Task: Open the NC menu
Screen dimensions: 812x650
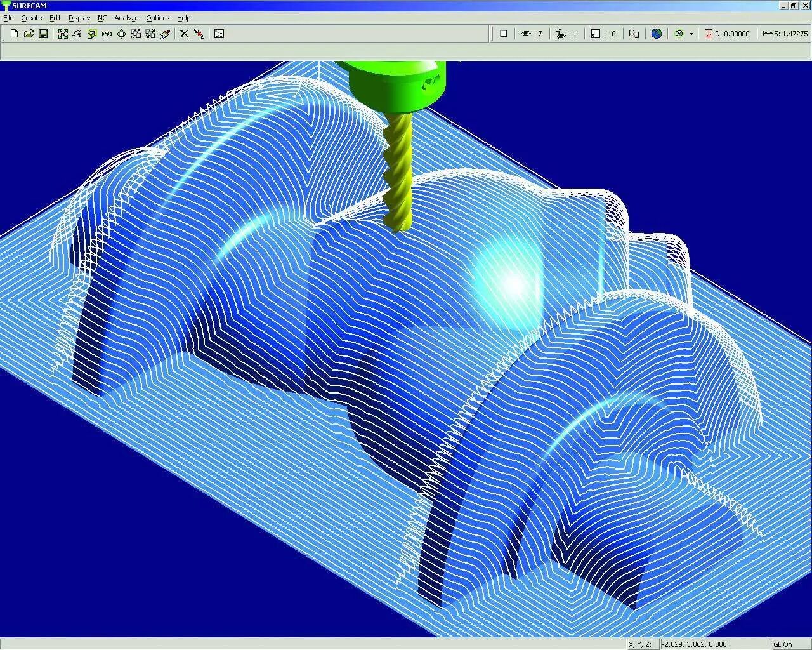Action: point(102,18)
